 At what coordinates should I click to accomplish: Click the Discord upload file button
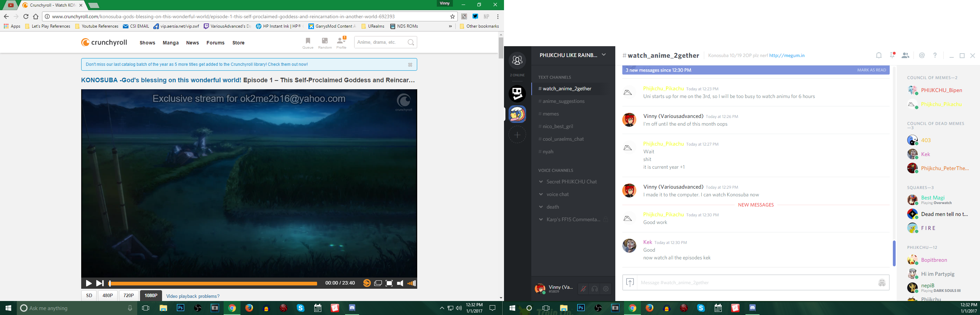[630, 282]
